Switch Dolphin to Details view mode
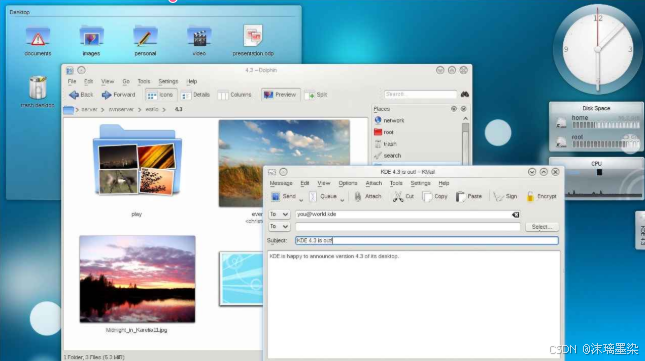This screenshot has height=361, width=645. (196, 95)
